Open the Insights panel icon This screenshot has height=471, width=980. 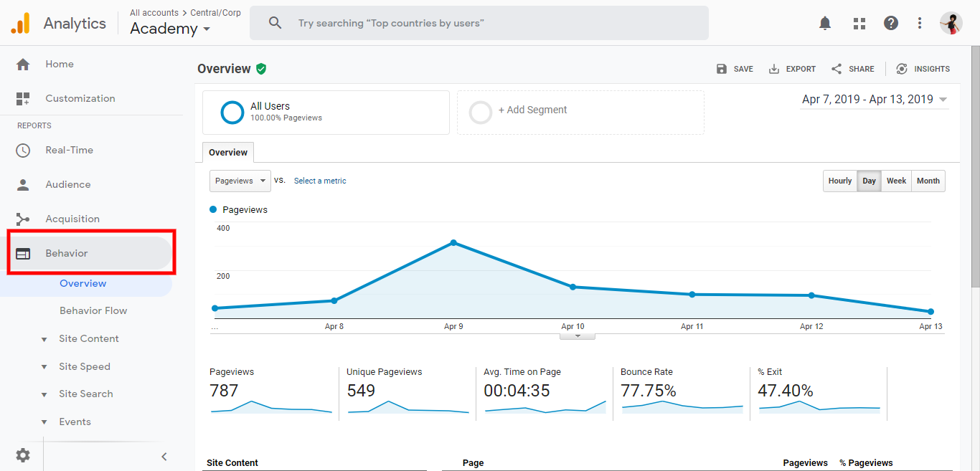tap(902, 69)
